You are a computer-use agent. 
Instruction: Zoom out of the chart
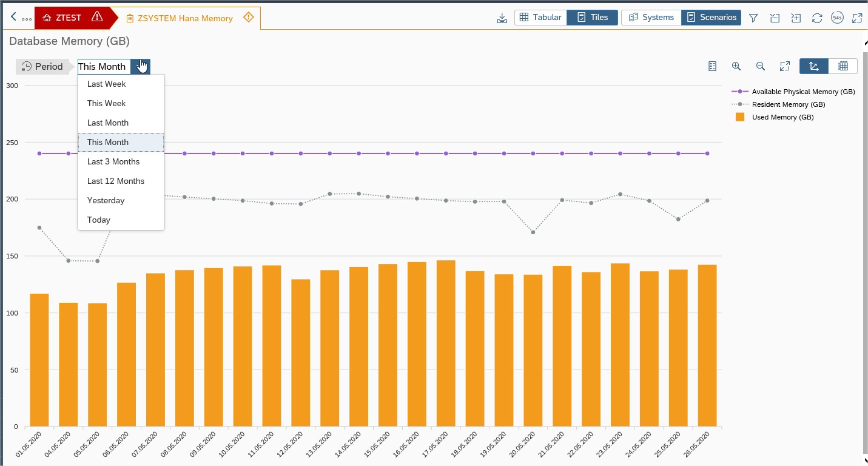760,66
